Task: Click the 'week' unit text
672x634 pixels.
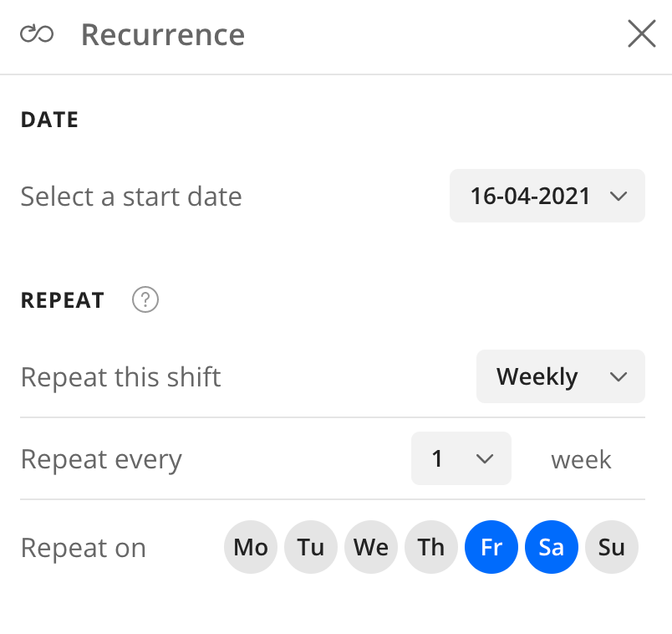Action: [581, 459]
